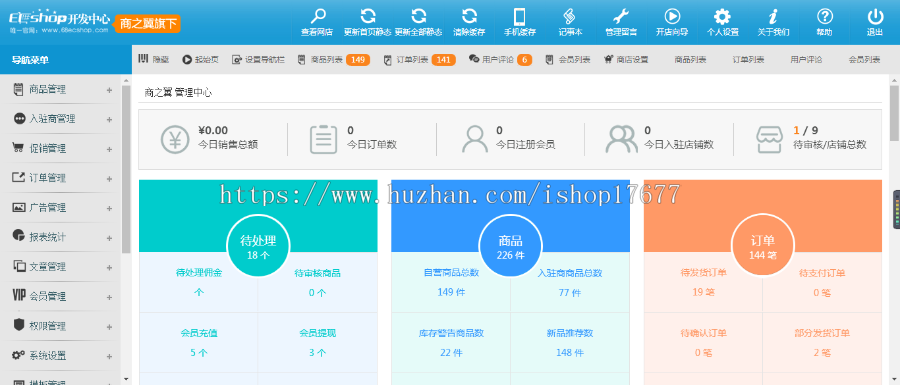Expand 促销管理 with plus sign

tap(109, 149)
